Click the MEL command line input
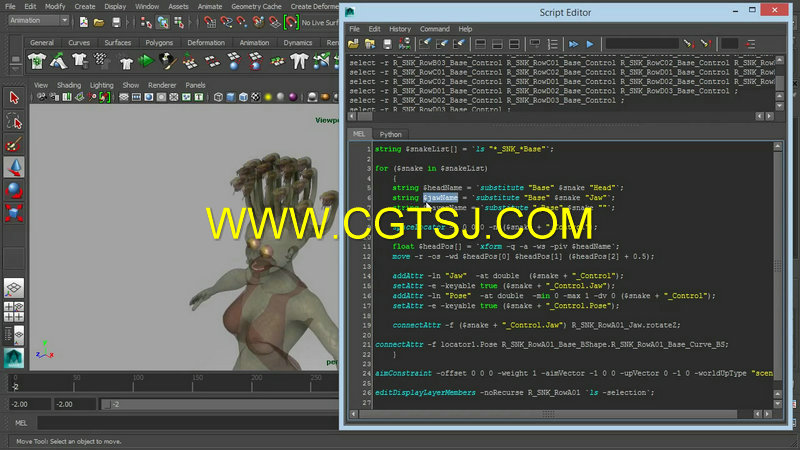 coord(189,423)
